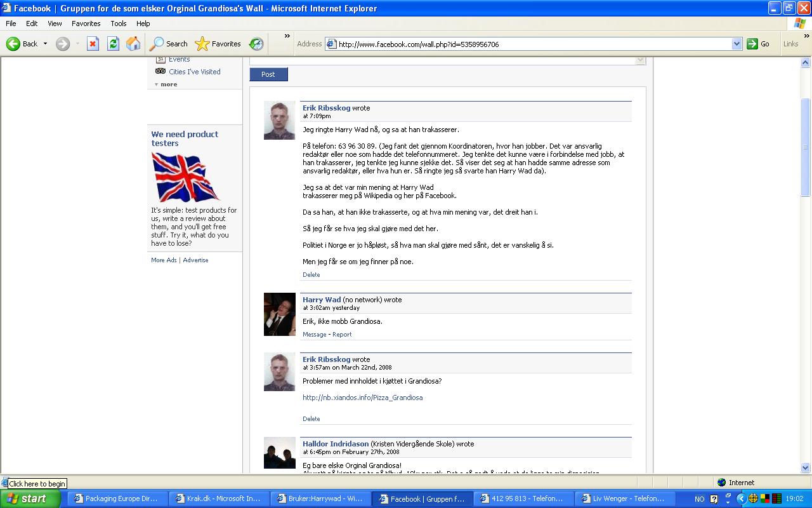The image size is (812, 508).
Task: Open the View menu
Action: pyautogui.click(x=55, y=23)
